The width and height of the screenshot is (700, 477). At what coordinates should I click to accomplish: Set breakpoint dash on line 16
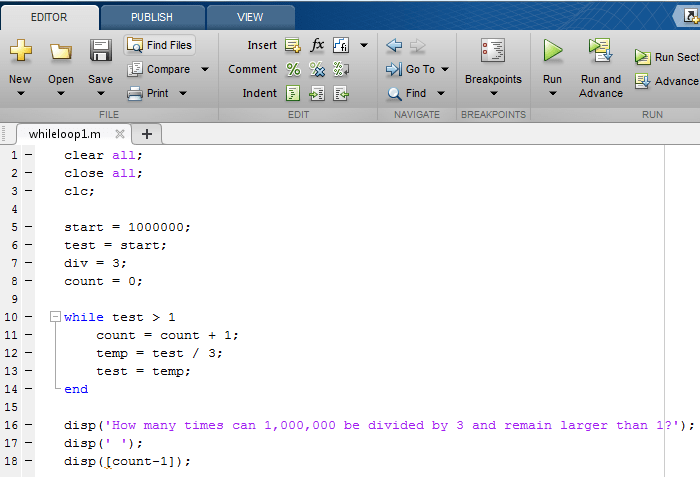pyautogui.click(x=29, y=425)
